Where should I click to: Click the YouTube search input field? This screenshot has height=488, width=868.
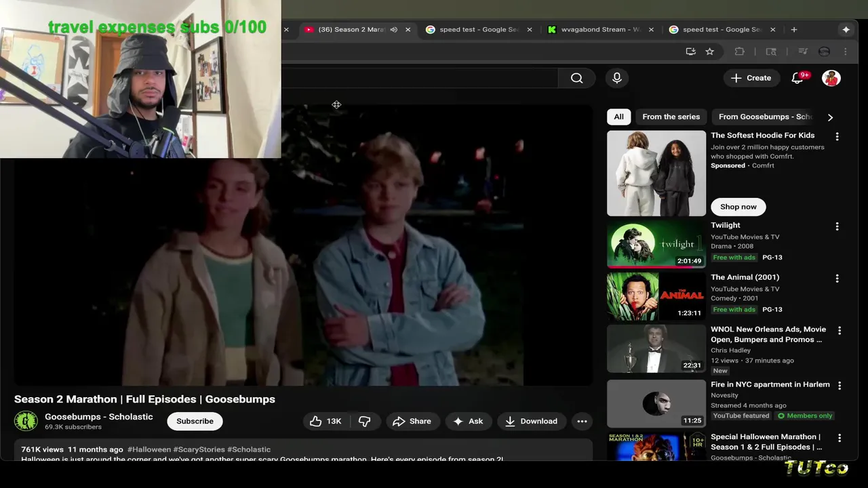click(419, 78)
